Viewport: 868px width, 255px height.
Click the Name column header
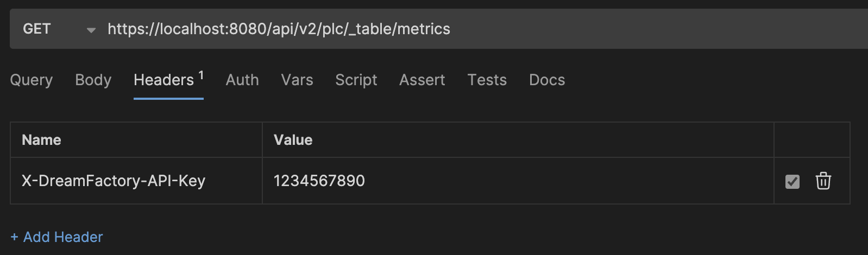click(x=41, y=140)
